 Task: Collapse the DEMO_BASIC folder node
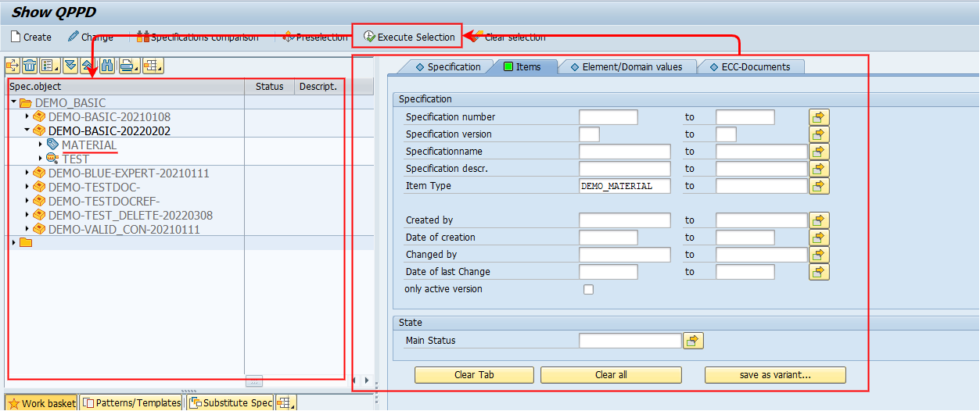(x=13, y=102)
